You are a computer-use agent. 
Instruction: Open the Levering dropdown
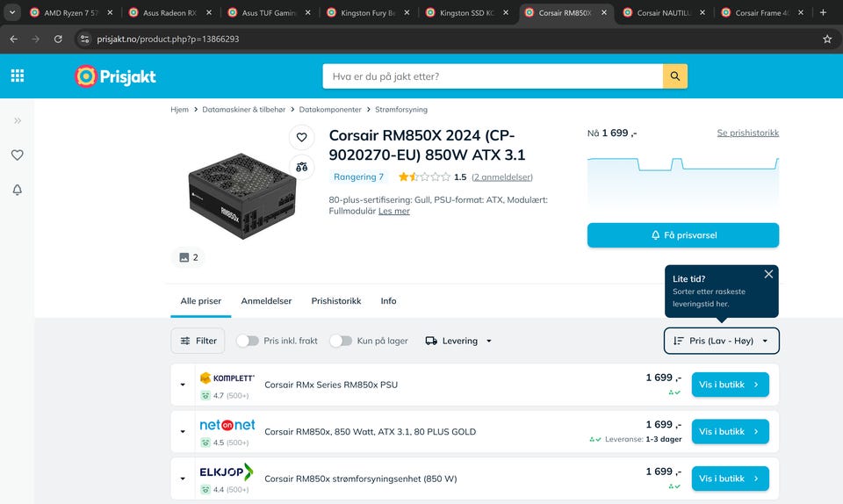tap(458, 341)
